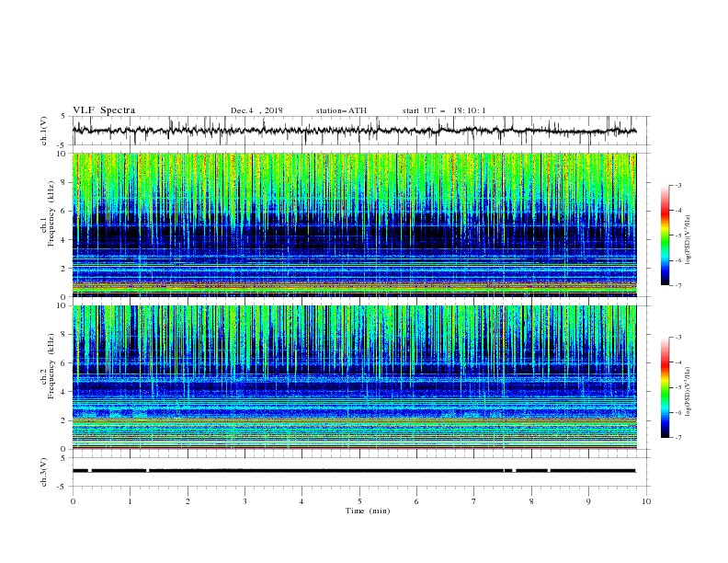Screen dimensions: 728x563
Task: Click the date "Dec.4 , 2018"
Action: pyautogui.click(x=256, y=110)
